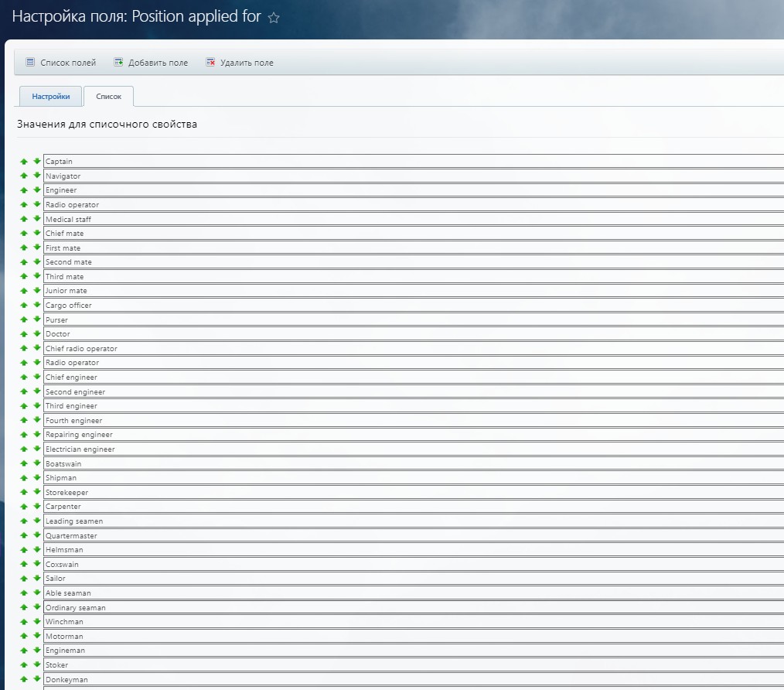Switch to the Настройки tab
The height and width of the screenshot is (690, 784).
tap(50, 96)
